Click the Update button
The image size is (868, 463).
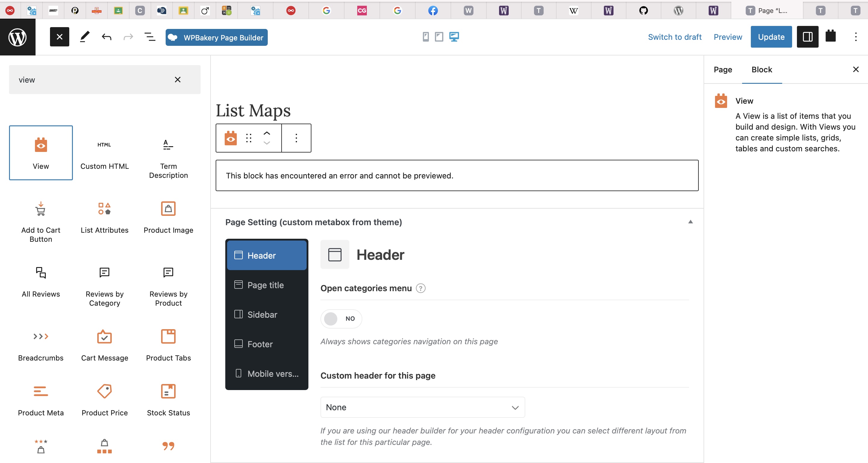[x=771, y=37]
